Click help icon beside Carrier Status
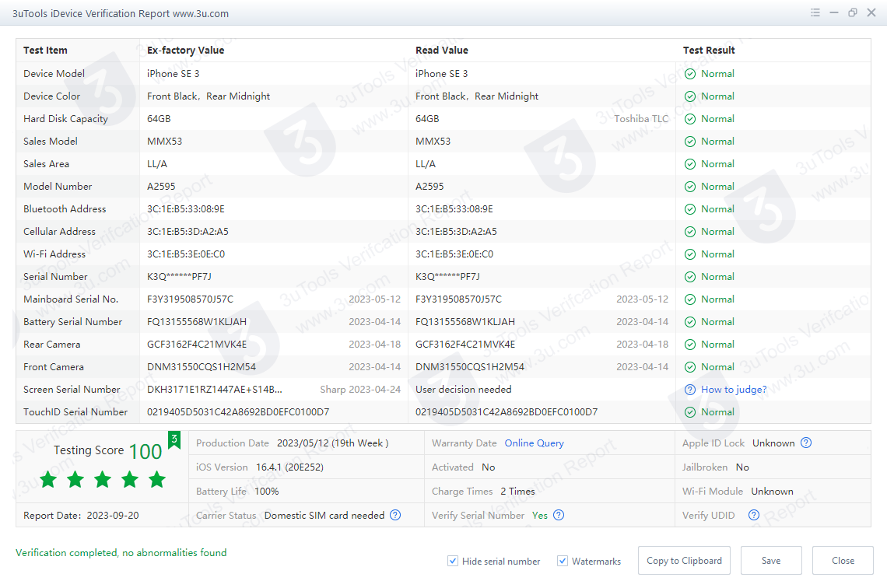 (395, 515)
